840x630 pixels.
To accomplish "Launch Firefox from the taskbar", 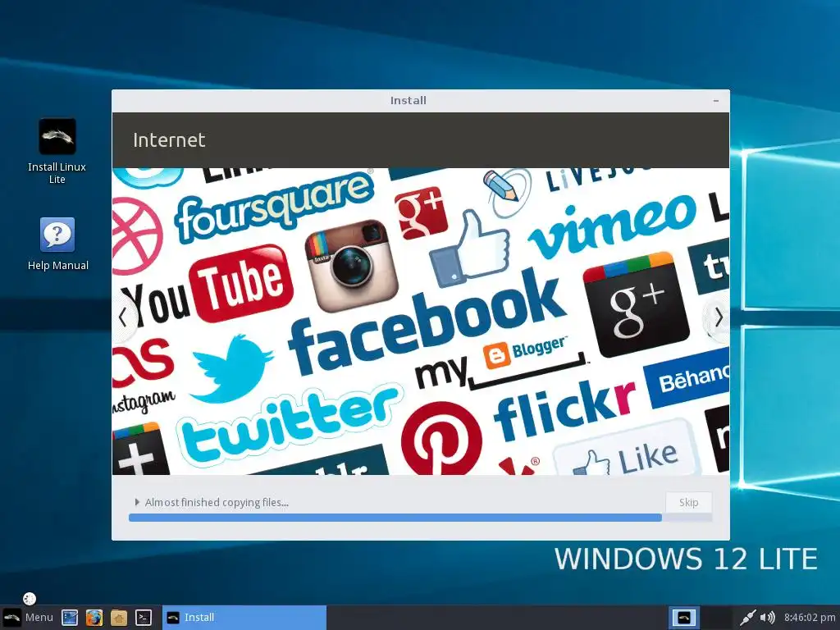I will tap(94, 618).
